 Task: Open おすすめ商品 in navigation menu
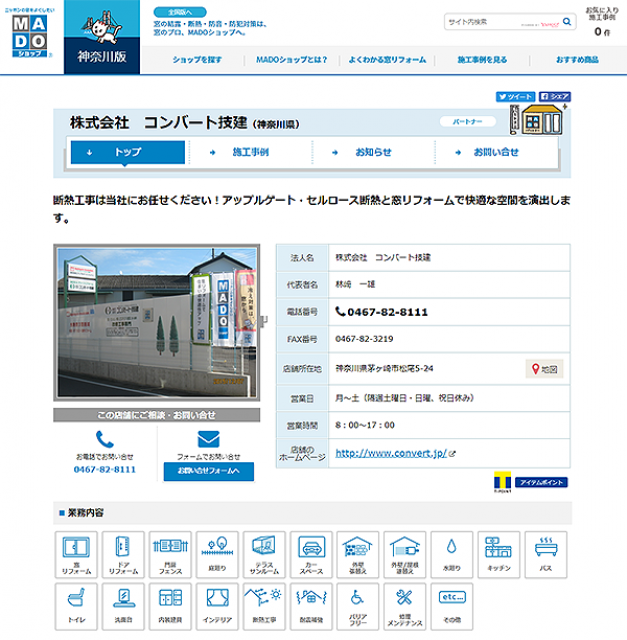pos(577,60)
